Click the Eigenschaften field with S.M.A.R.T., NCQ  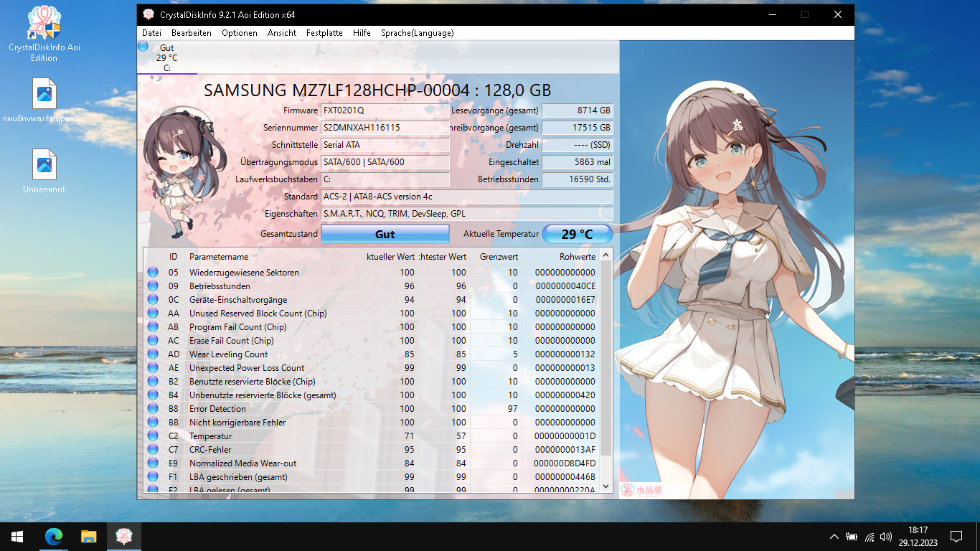click(x=467, y=214)
